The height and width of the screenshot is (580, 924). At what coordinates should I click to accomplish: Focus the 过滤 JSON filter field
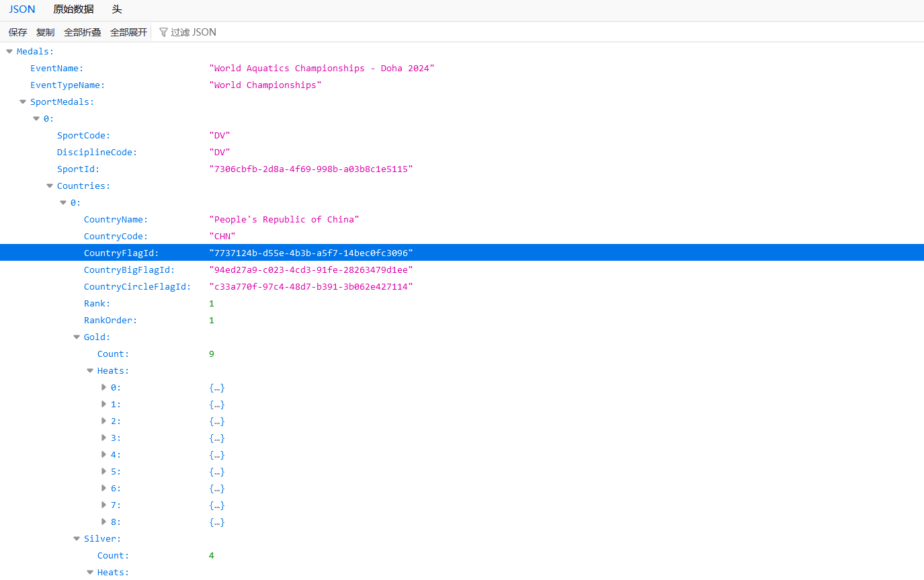(x=194, y=32)
